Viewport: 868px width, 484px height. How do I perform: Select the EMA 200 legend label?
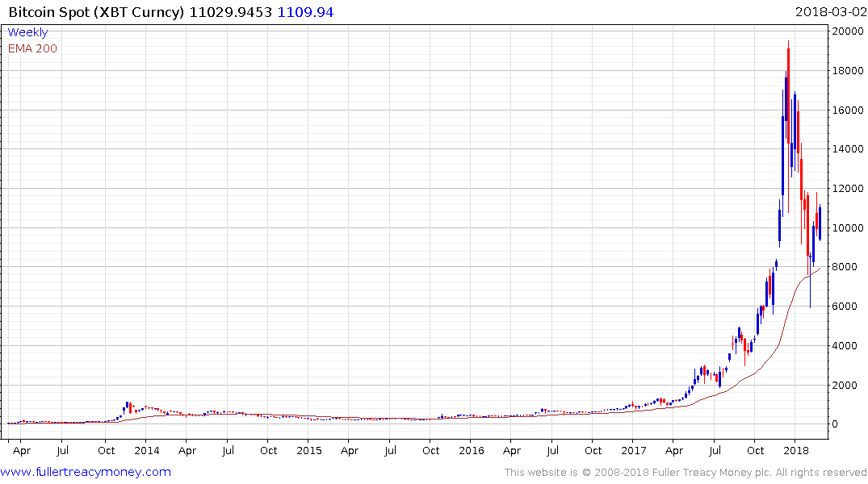(32, 48)
